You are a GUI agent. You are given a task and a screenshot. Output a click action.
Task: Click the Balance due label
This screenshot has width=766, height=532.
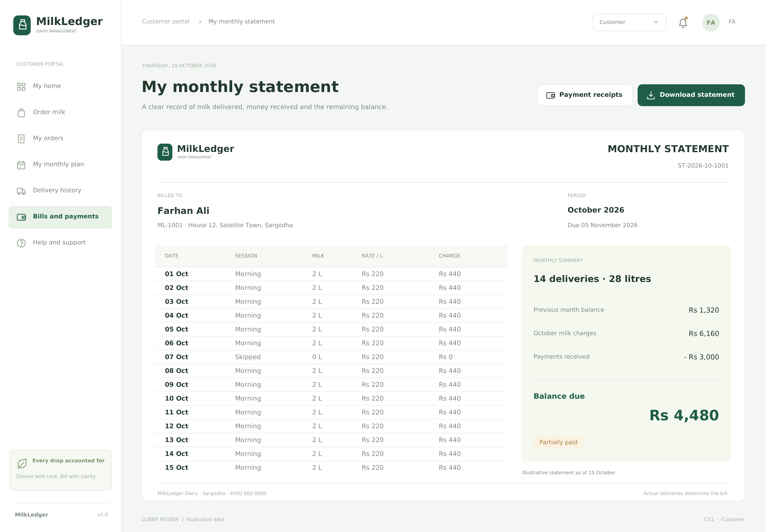pos(559,396)
